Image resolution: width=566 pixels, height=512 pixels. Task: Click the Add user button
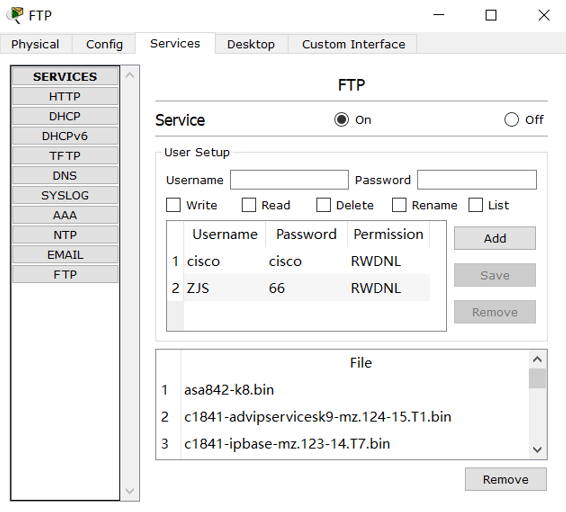[495, 238]
